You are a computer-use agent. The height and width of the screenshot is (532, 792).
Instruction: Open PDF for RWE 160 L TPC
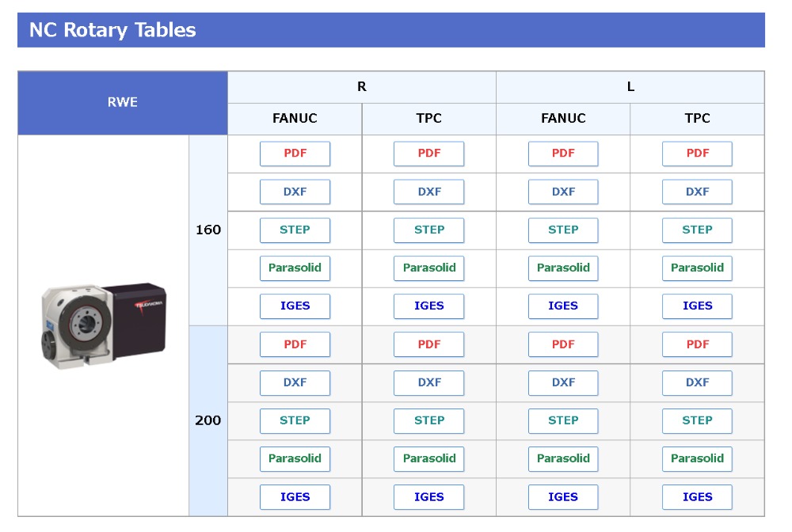[697, 154]
